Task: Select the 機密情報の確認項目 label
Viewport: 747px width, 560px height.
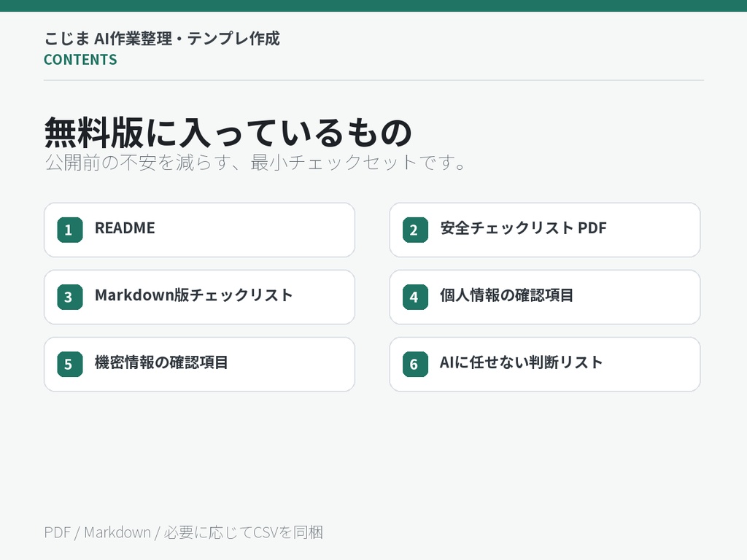Action: point(161,362)
